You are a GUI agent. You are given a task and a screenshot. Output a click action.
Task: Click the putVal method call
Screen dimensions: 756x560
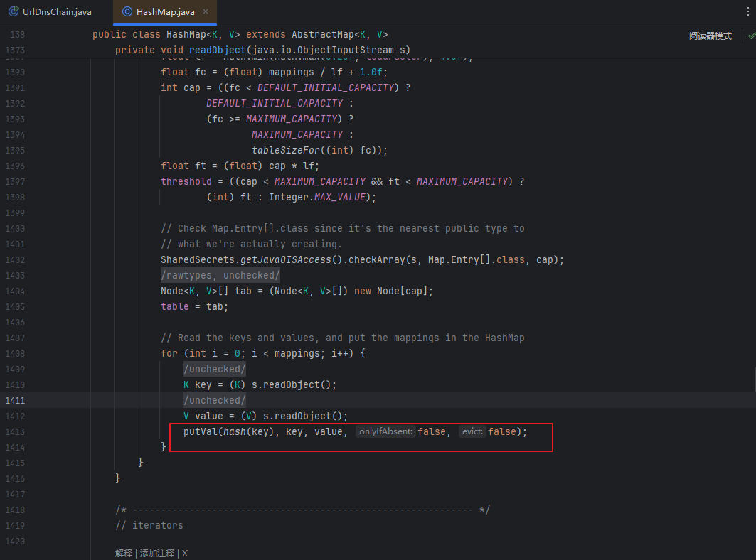click(x=201, y=432)
